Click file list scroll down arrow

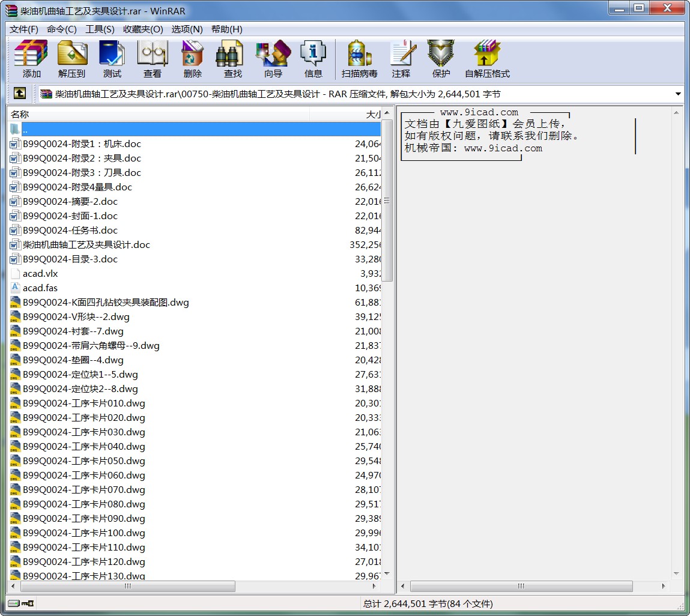387,573
